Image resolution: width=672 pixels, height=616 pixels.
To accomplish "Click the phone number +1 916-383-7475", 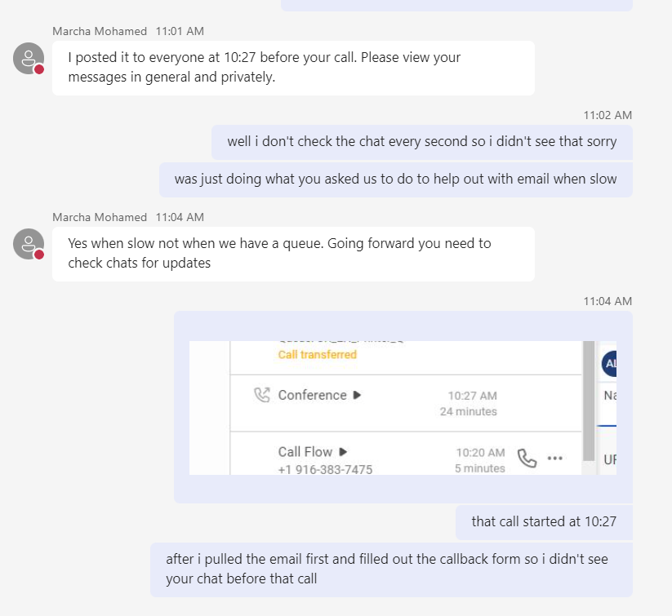I will tap(325, 469).
